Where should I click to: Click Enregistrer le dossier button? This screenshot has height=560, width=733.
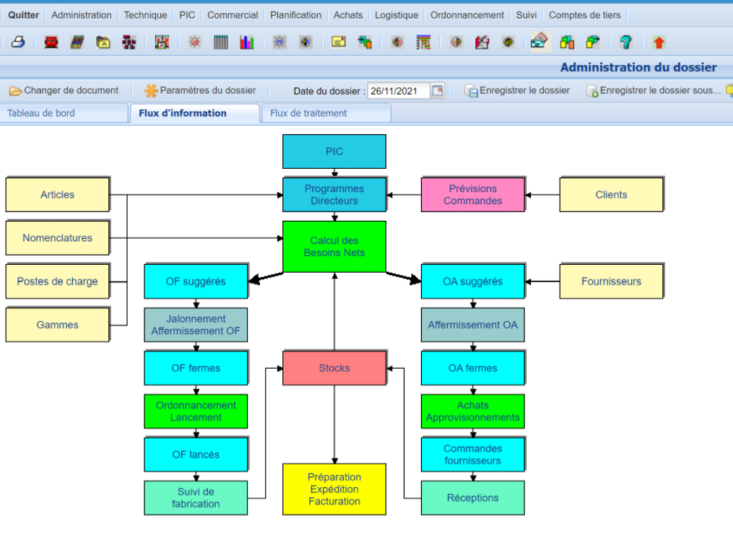click(x=517, y=91)
